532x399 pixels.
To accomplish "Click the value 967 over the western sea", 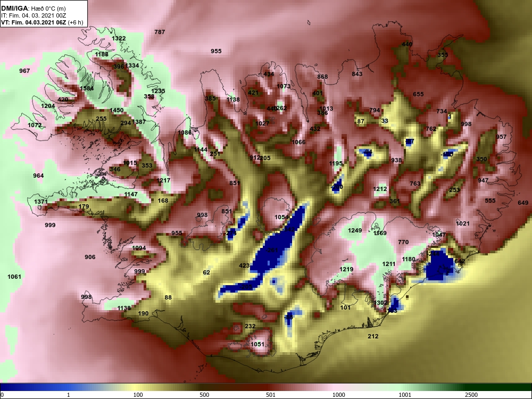I will click(x=24, y=71).
